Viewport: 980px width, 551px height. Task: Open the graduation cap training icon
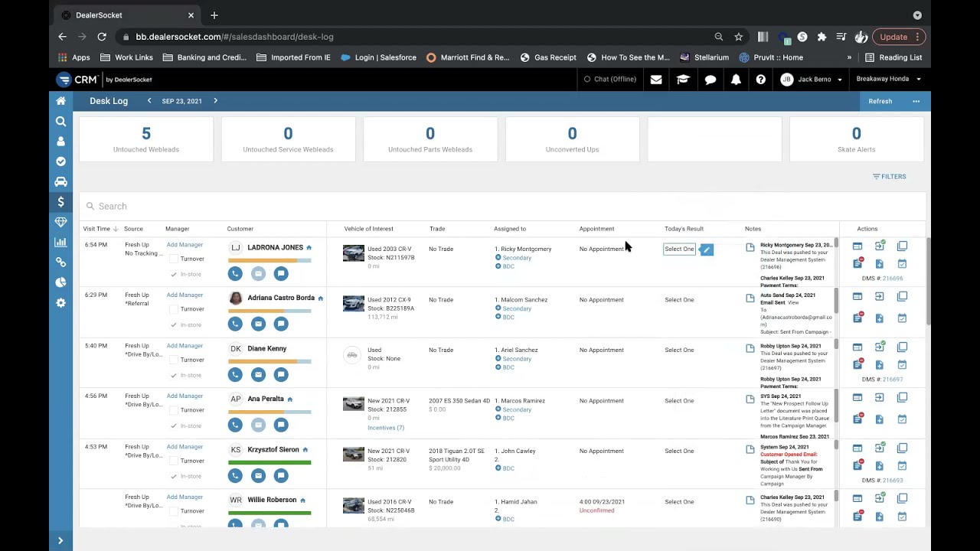(x=683, y=80)
